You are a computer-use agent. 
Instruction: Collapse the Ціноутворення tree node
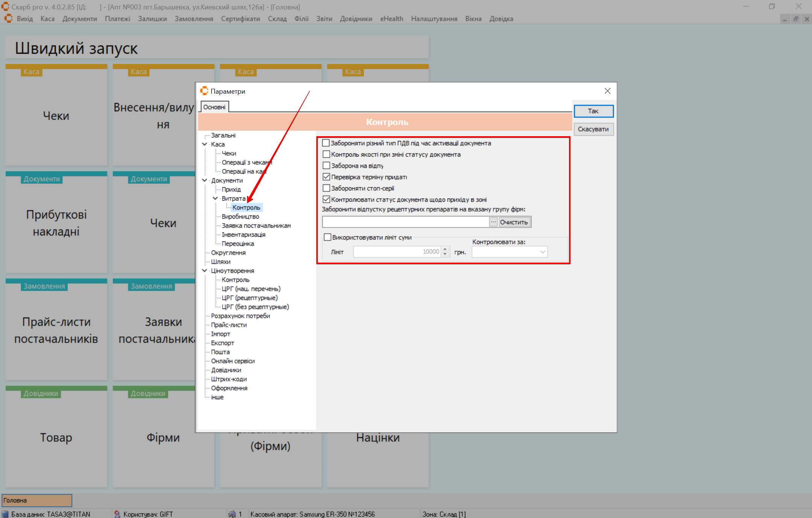(x=205, y=270)
